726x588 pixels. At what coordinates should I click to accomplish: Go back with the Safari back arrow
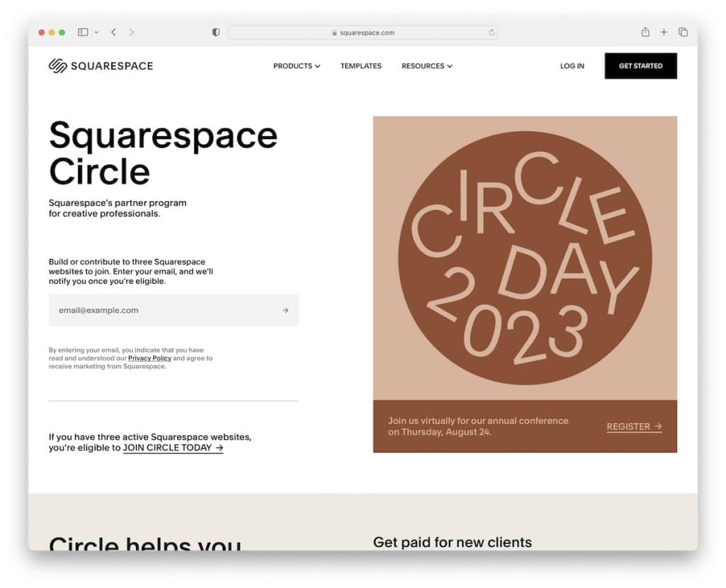(113, 32)
